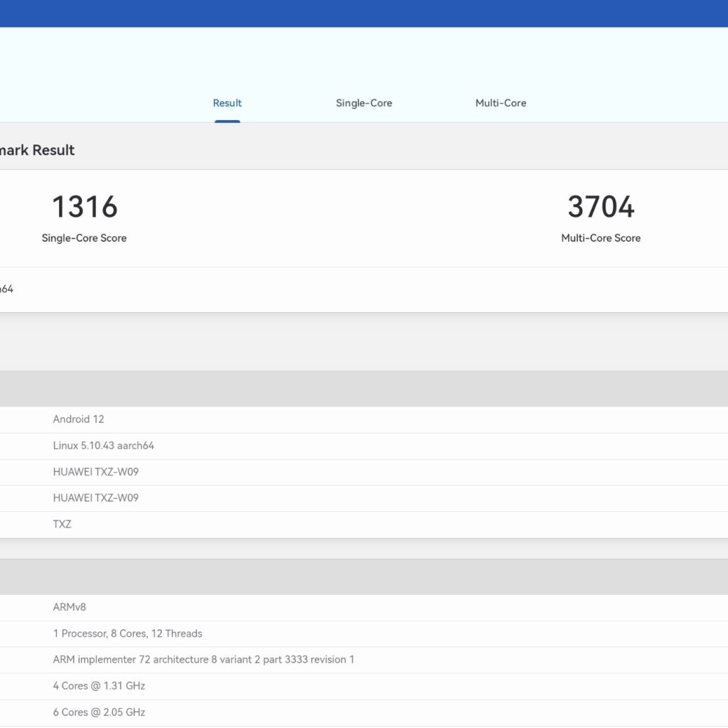Screen dimensions: 728x728
Task: Click the 1 Processor, 8 Cores, 12 Threads row
Action: point(127,633)
